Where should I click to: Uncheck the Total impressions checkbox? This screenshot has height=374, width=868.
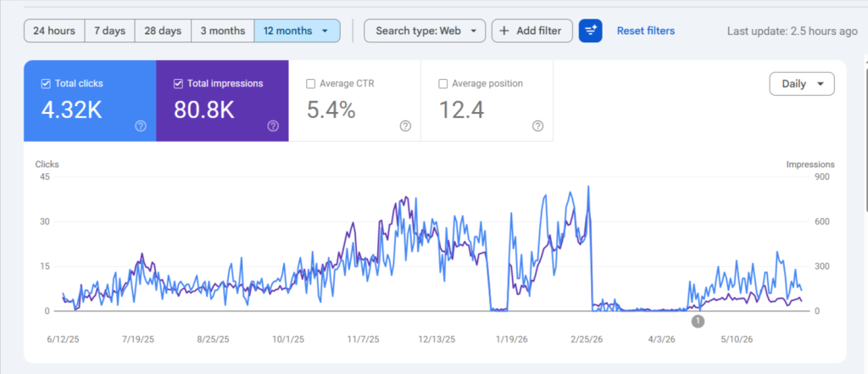[178, 84]
